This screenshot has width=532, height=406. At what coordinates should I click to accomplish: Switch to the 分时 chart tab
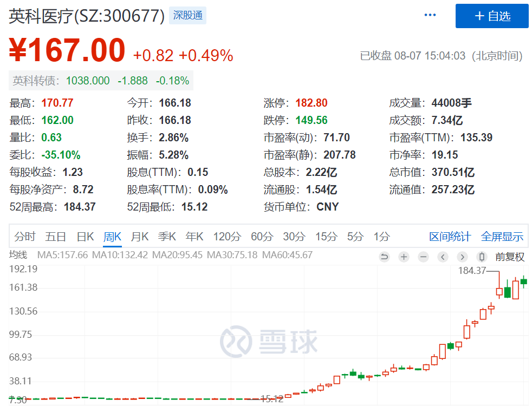25,237
